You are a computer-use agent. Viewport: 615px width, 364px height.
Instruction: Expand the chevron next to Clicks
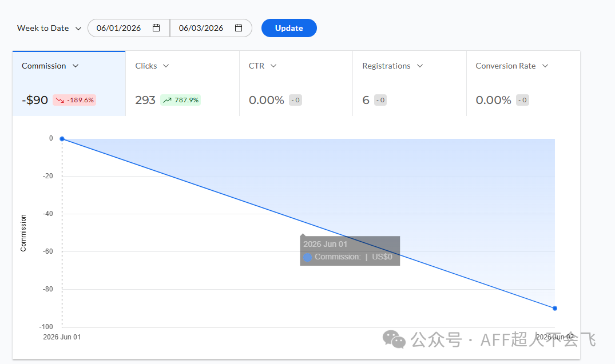[166, 66]
